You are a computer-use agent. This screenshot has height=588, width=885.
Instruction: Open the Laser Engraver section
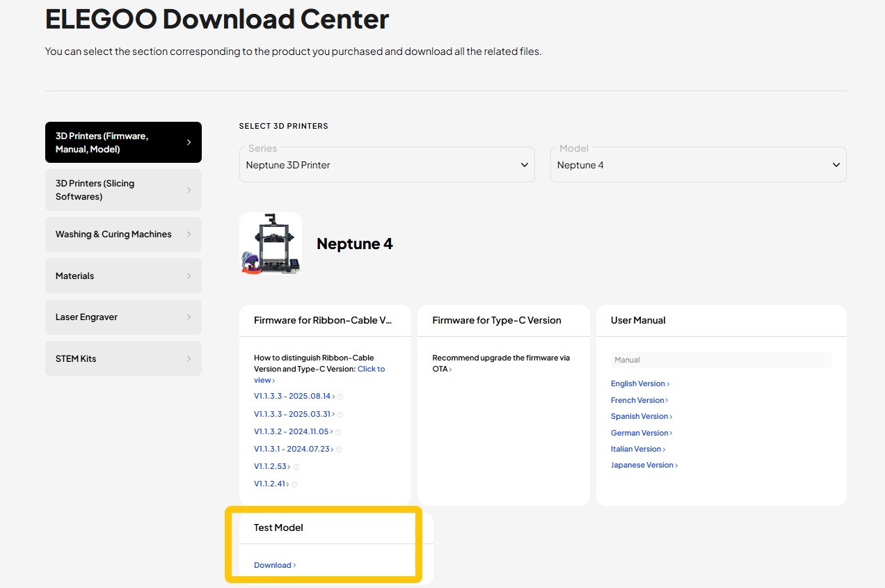pos(123,317)
